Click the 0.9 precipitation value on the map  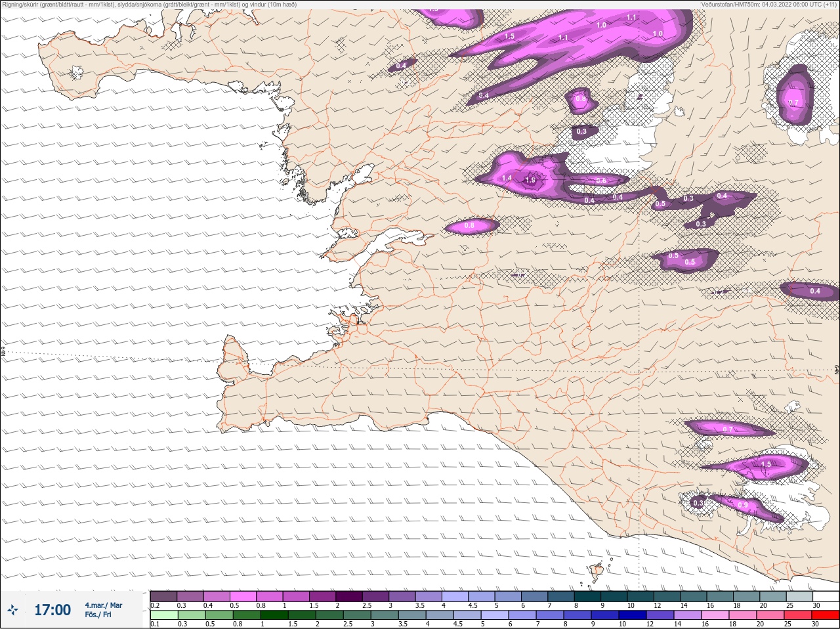(743, 505)
